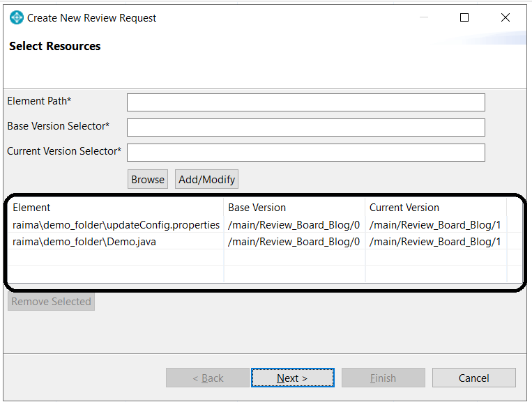Select the updateConfig.properties element row
532x402 pixels.
tap(265, 225)
